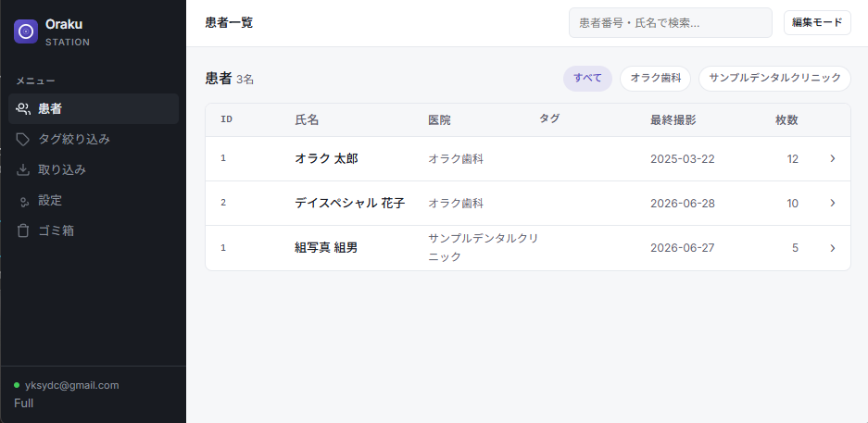Click the 医院 column header

coord(439,120)
